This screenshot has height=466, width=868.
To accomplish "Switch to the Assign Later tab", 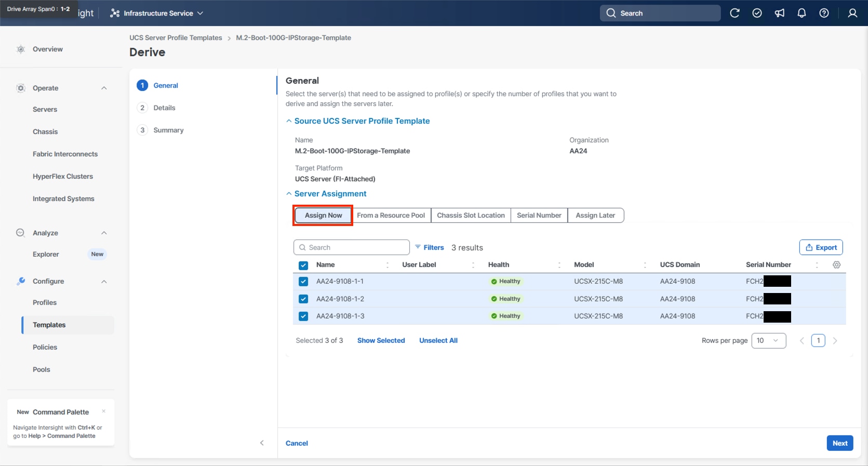I will (595, 215).
